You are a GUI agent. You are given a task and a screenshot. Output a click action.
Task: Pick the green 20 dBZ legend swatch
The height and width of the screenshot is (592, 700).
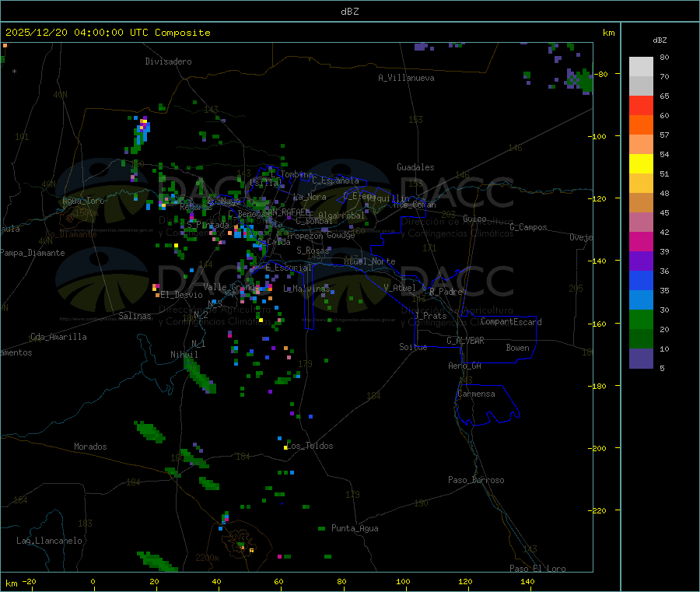tap(641, 319)
